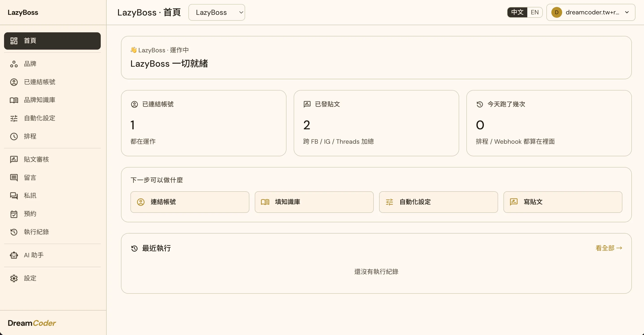This screenshot has height=335, width=644.
Task: Click the AI 助手 robot icon
Action: point(14,255)
